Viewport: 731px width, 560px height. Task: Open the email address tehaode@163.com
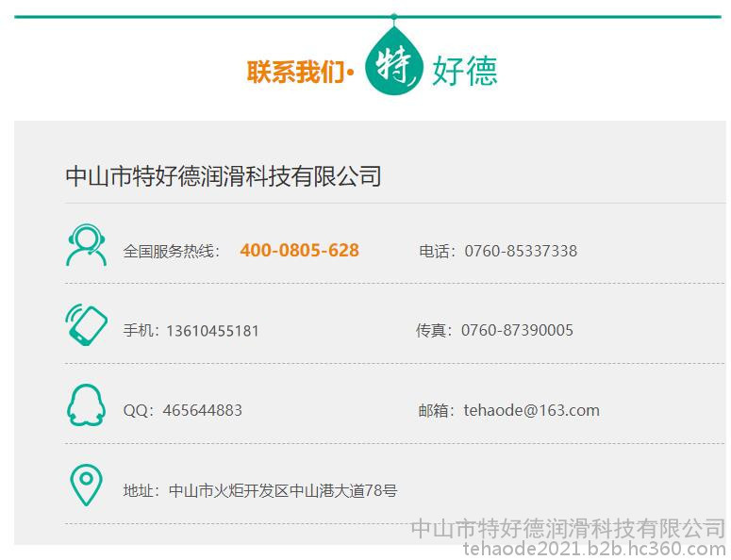tap(531, 410)
